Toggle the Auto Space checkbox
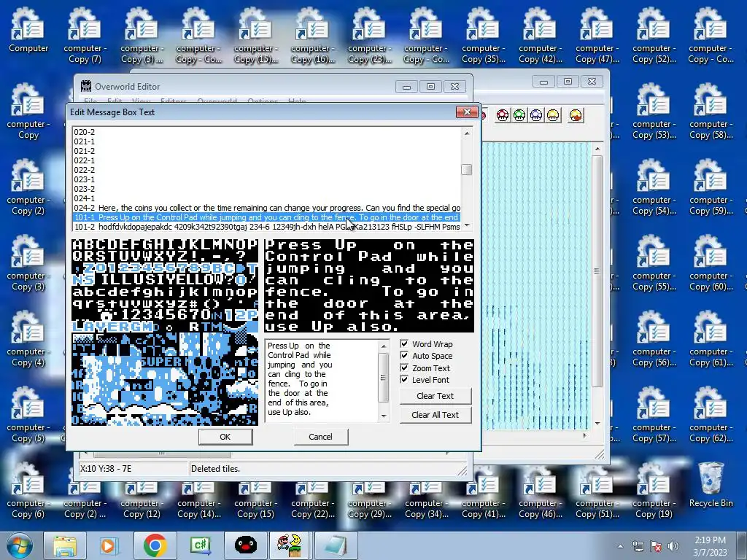 click(x=404, y=356)
